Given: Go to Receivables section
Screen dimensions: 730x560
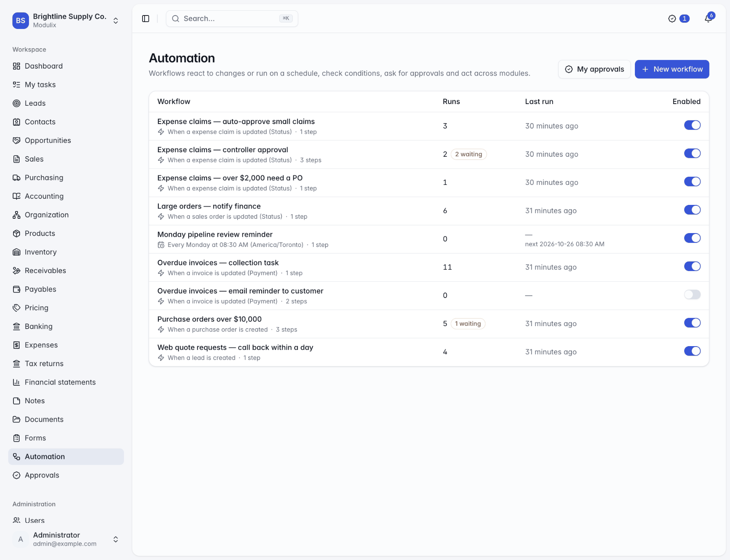Looking at the screenshot, I should click(66, 271).
